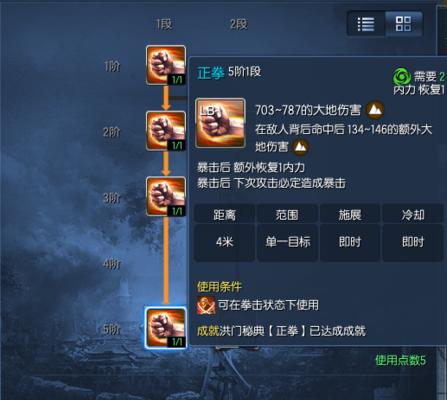The image size is (447, 400).
Task: Click the green 内力 swirl icon
Action: tap(402, 77)
